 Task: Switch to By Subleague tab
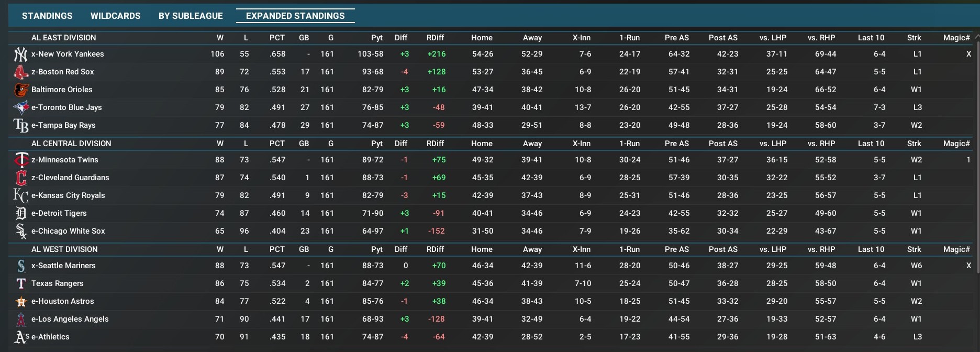click(191, 16)
